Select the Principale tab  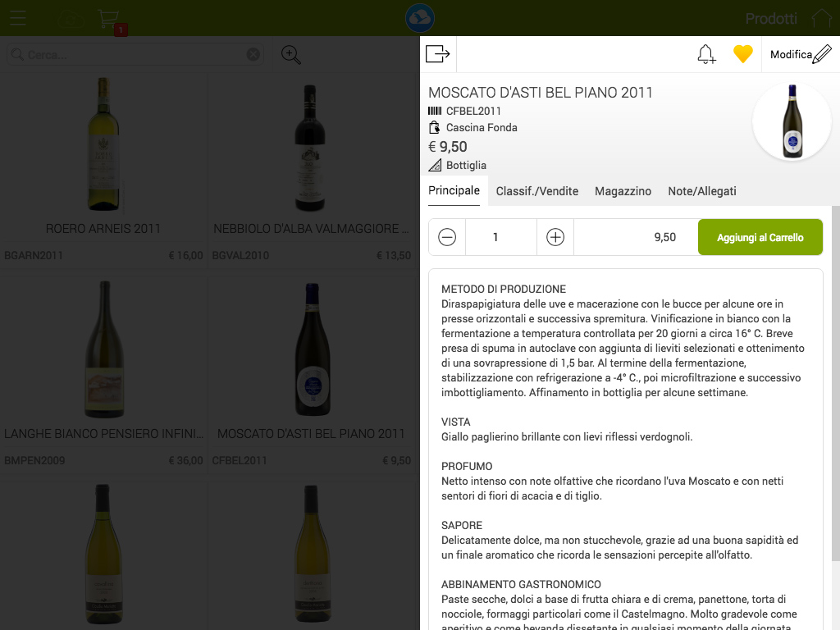point(454,190)
